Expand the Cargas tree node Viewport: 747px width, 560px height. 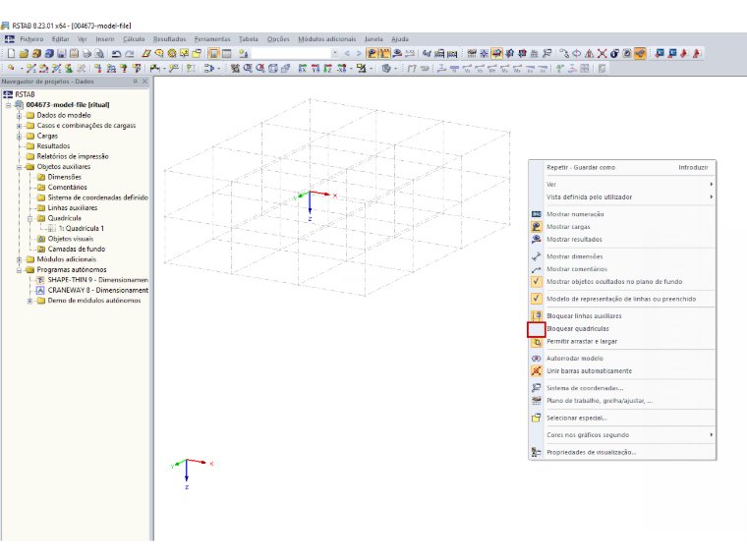[x=19, y=137]
